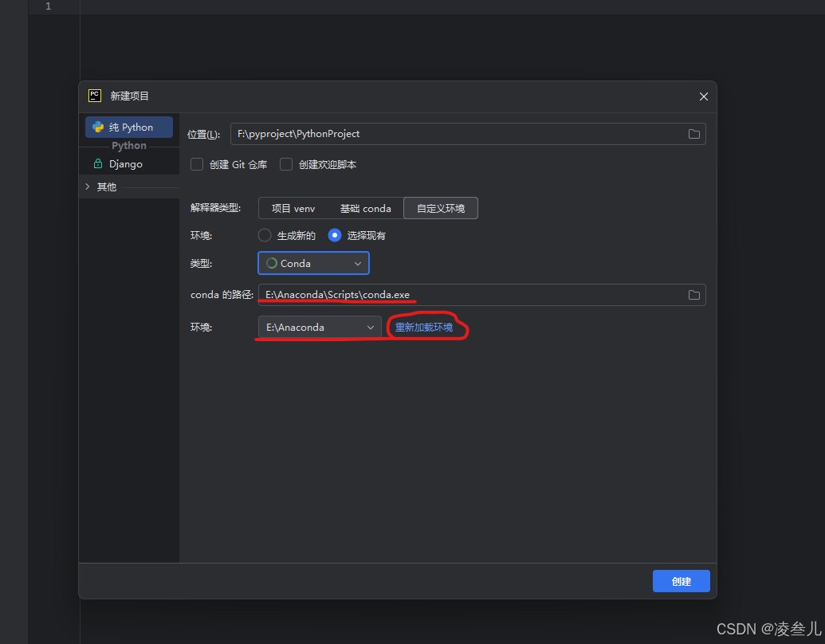Viewport: 825px width, 644px height.
Task: Click the 解释器类型: label
Action: pos(216,208)
